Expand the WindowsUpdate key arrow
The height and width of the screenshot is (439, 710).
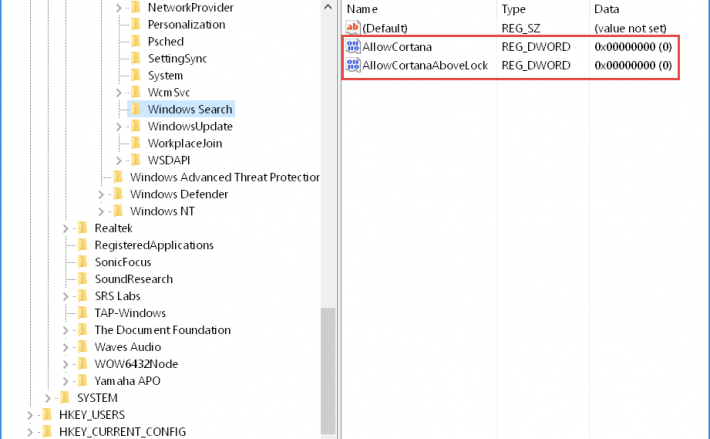119,126
